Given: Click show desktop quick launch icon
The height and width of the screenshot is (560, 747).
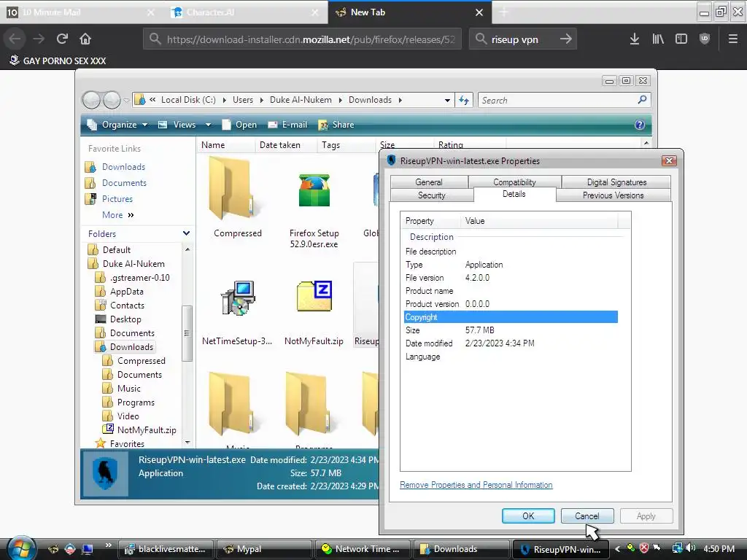Looking at the screenshot, I should [88, 549].
